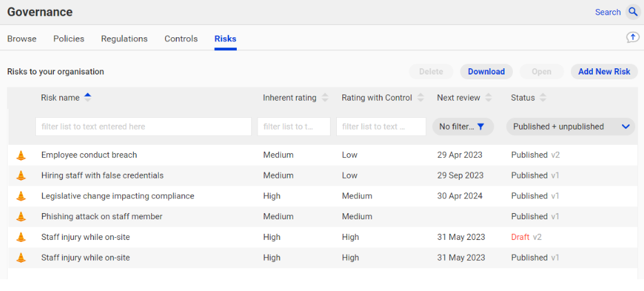Click cone icon for Phishing attack row
The height and width of the screenshot is (291, 644).
click(21, 217)
